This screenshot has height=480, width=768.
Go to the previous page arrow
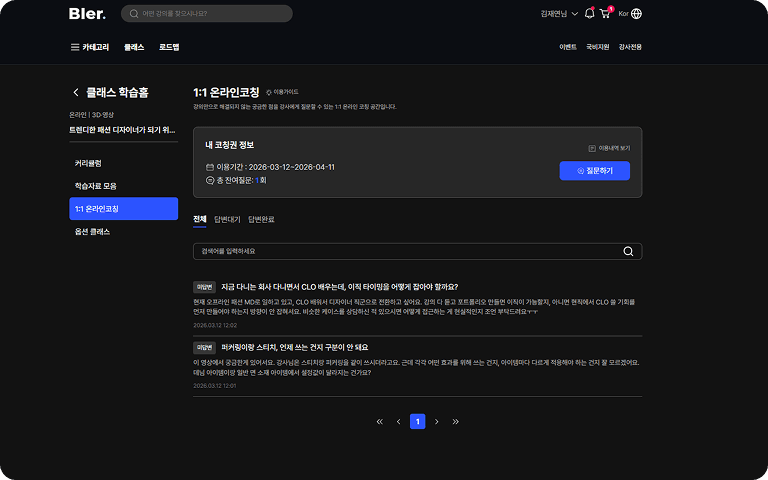398,421
